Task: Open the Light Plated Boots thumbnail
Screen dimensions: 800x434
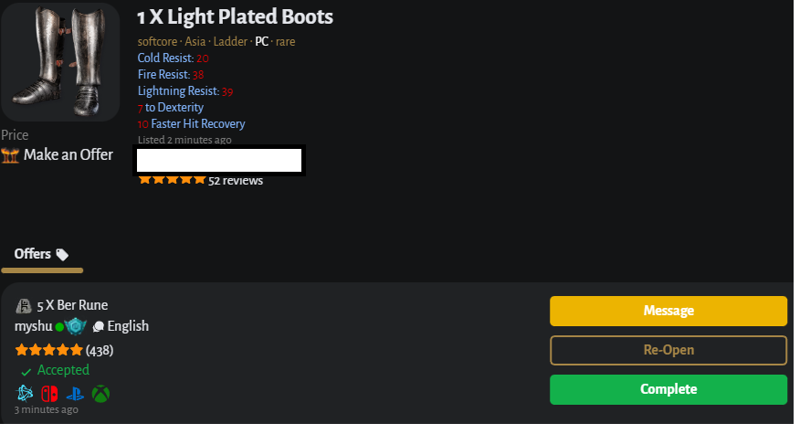Action: 60,62
